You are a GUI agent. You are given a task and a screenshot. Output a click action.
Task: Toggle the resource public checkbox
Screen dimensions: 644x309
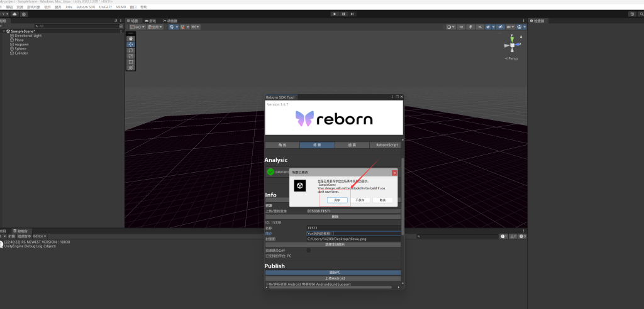[308, 250]
